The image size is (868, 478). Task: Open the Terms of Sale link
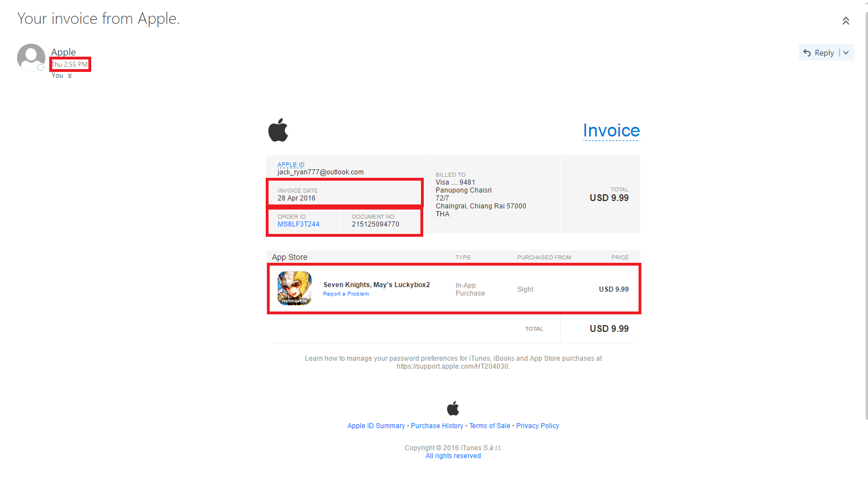pyautogui.click(x=490, y=426)
